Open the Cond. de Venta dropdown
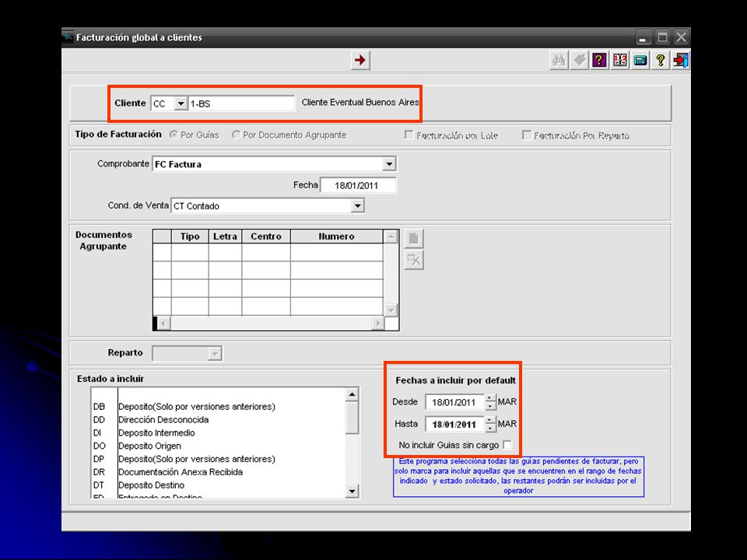The height and width of the screenshot is (560, 747). [x=357, y=205]
